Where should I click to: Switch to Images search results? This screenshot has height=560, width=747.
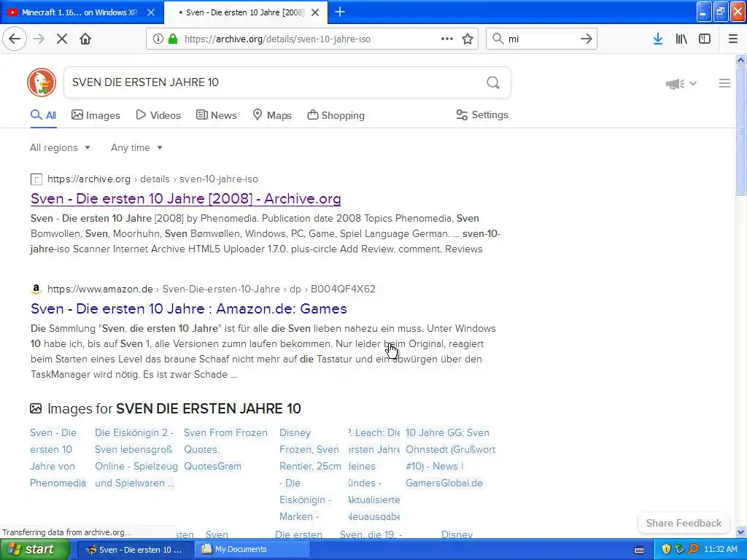(x=96, y=115)
